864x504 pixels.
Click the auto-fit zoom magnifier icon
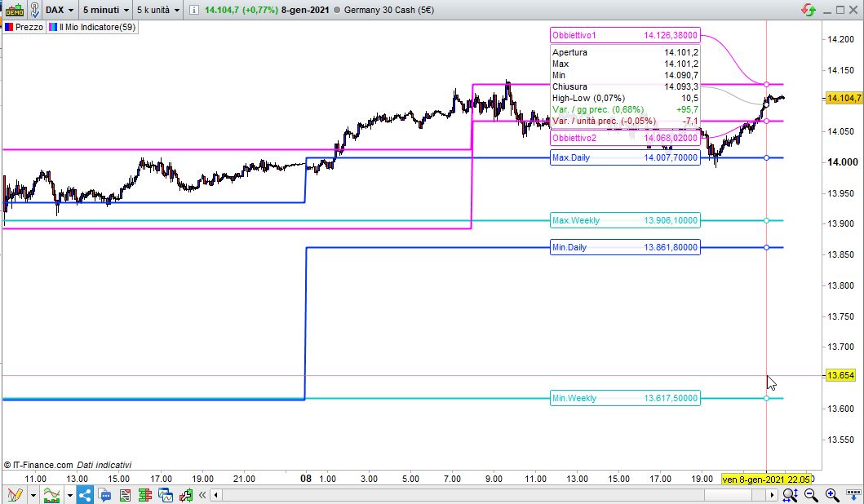click(790, 495)
